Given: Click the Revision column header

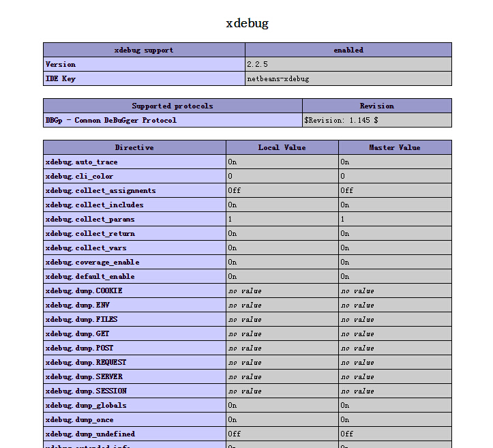Looking at the screenshot, I should (377, 106).
